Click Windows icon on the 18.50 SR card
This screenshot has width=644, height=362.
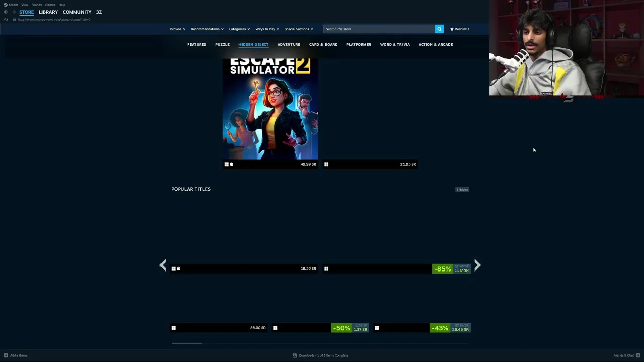pyautogui.click(x=173, y=268)
